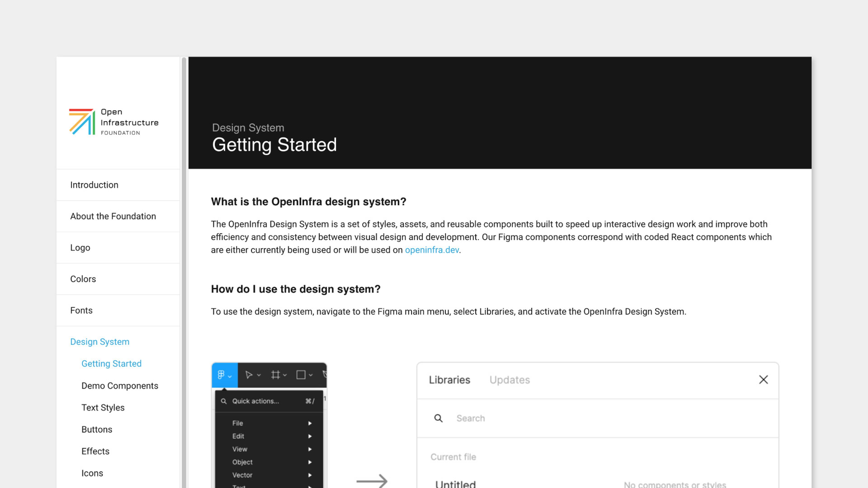
Task: Click the Quick actions search icon
Action: [224, 401]
